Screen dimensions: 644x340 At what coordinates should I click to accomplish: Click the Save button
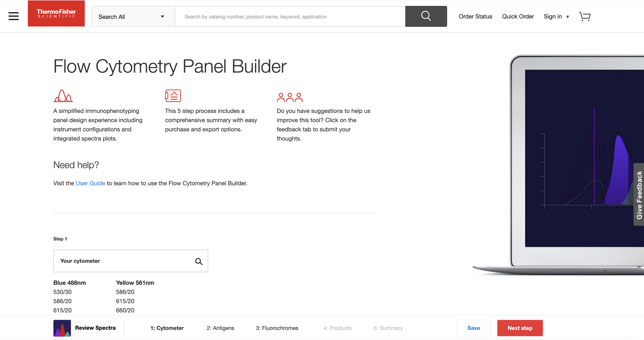[x=473, y=328]
